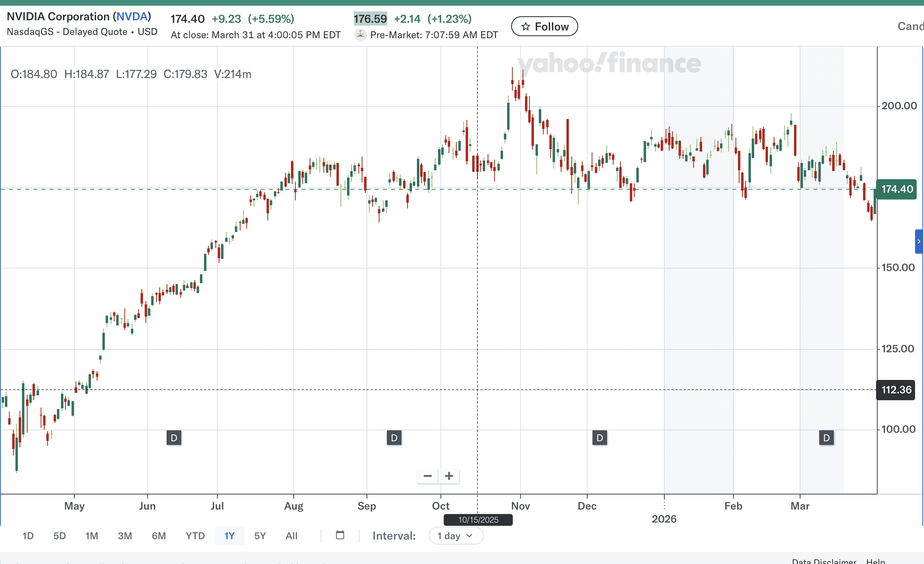924x564 pixels.
Task: Click the dividend marker near December
Action: (599, 438)
